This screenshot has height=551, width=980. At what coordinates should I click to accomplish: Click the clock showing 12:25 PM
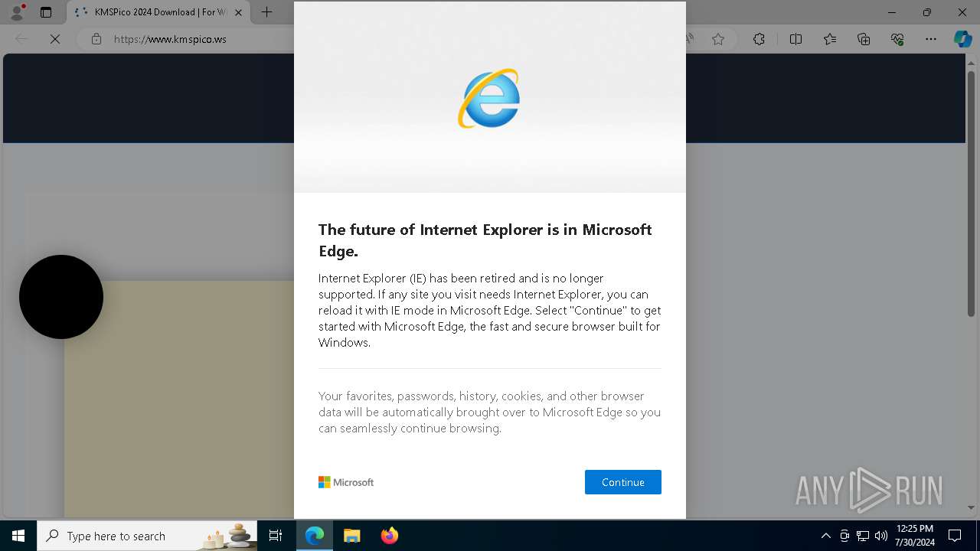pyautogui.click(x=914, y=536)
